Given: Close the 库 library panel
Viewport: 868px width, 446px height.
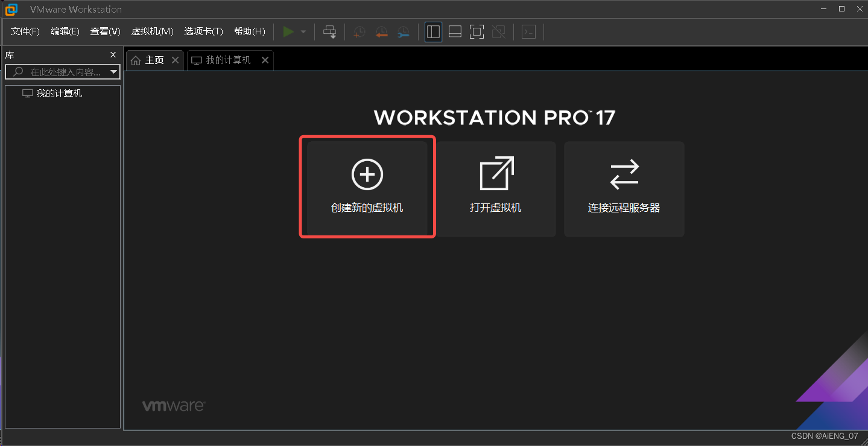Looking at the screenshot, I should 113,55.
